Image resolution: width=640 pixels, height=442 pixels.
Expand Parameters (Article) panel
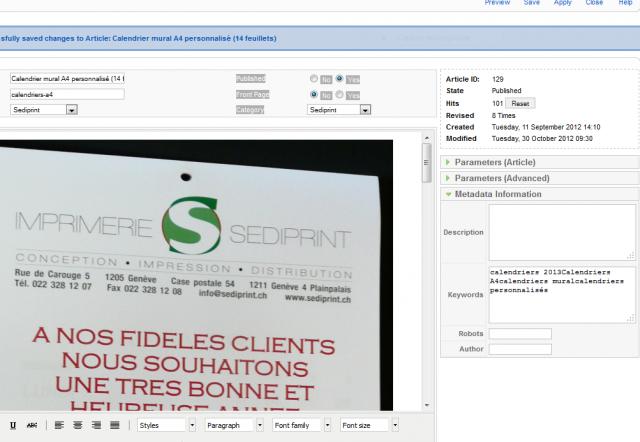[540, 162]
